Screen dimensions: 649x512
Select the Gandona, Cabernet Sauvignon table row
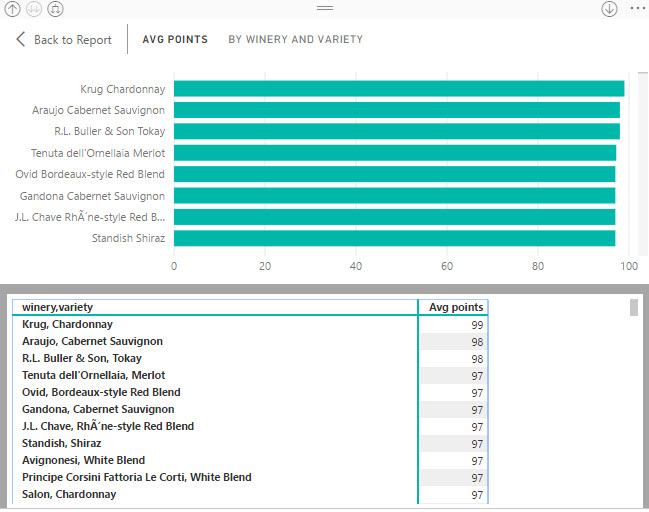click(250, 409)
